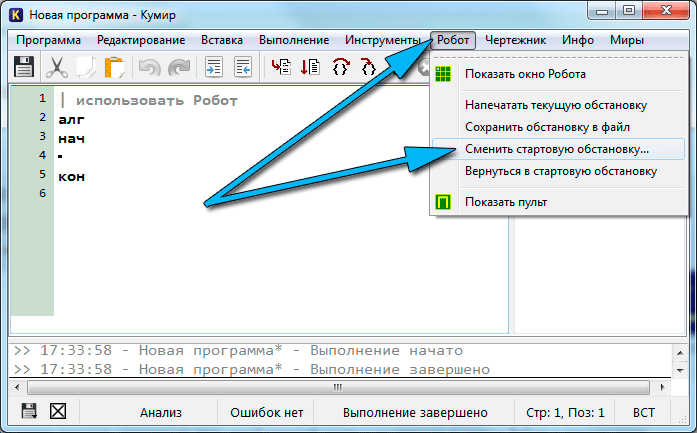The height and width of the screenshot is (433, 697).
Task: Open the Редактирование menu
Action: [x=141, y=40]
